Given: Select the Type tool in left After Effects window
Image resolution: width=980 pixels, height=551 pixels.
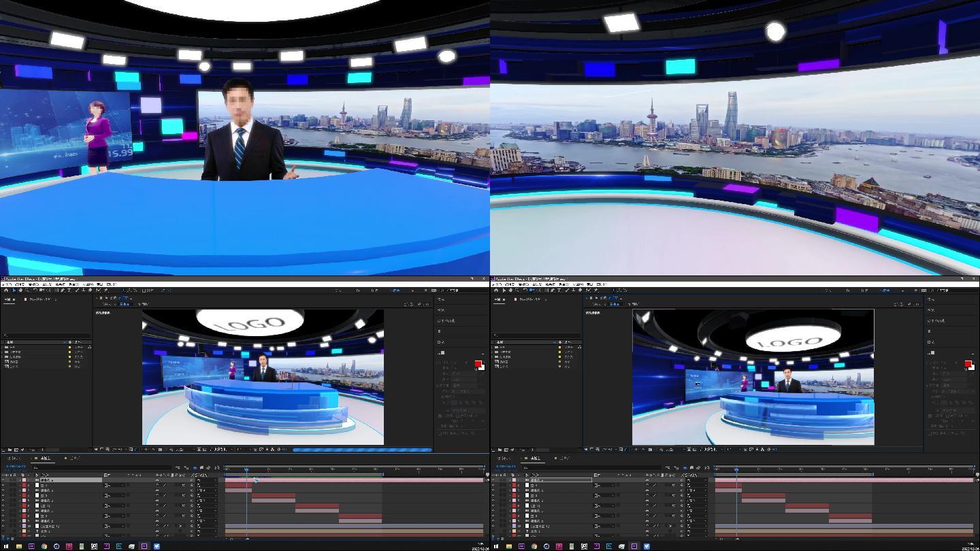Looking at the screenshot, I should click(x=69, y=290).
